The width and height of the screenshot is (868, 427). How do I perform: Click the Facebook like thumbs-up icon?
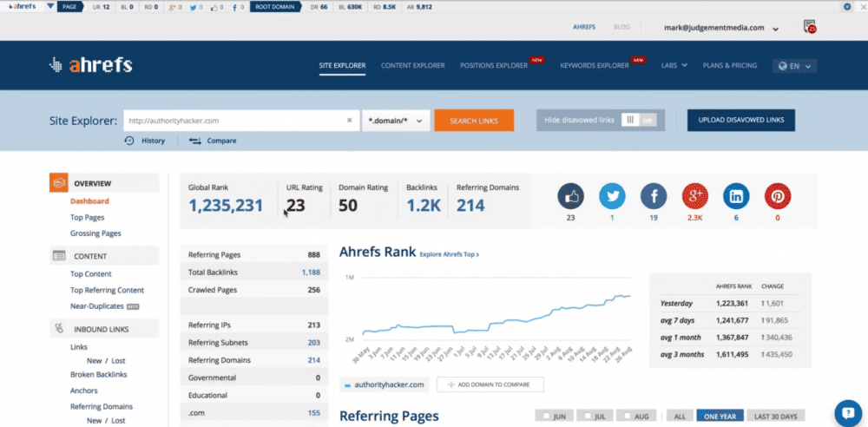click(571, 196)
